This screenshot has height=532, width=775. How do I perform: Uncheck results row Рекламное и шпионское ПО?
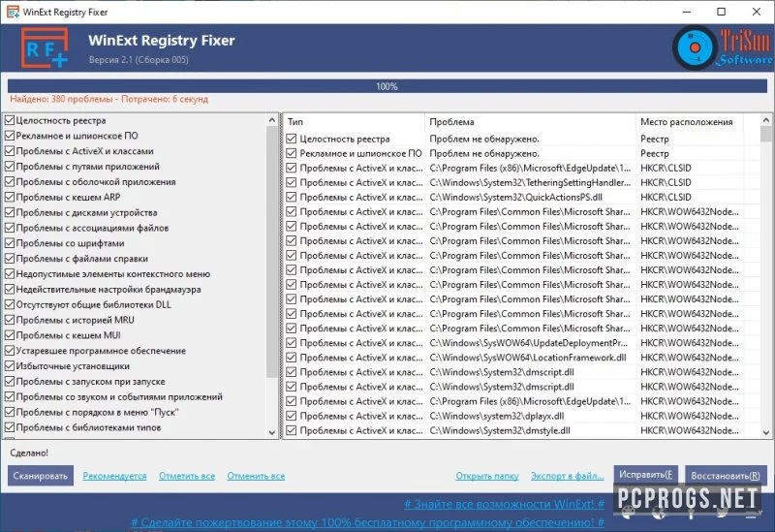click(292, 153)
